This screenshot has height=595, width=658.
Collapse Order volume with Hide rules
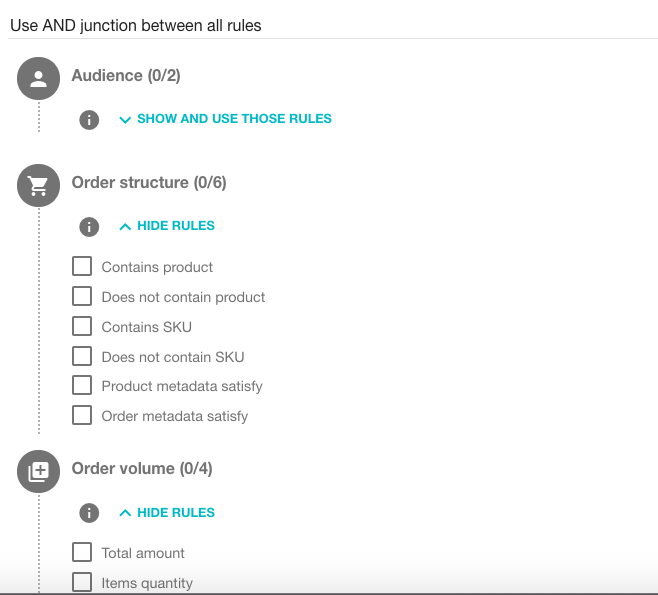click(167, 513)
